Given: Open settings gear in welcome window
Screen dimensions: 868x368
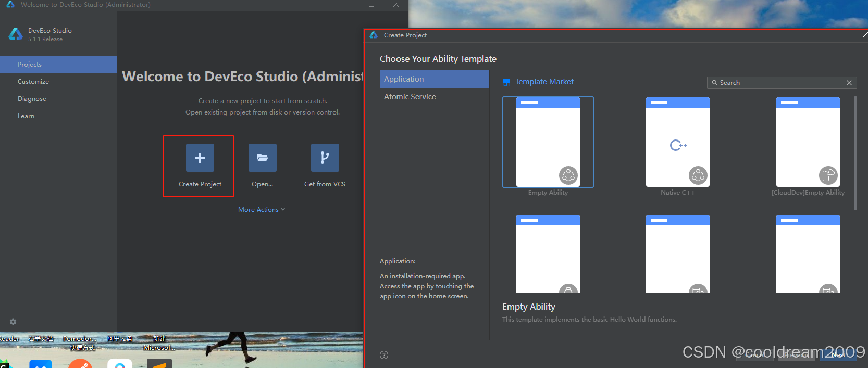Looking at the screenshot, I should 13,322.
